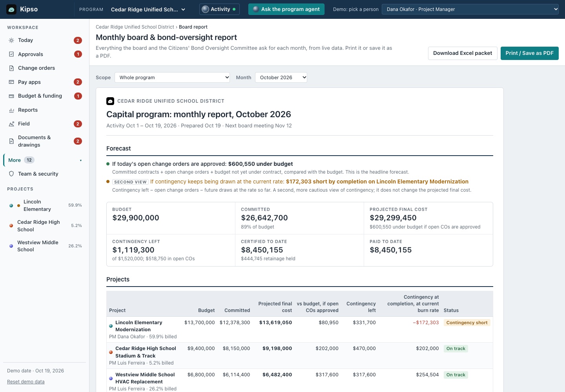Open the Scope dropdown Whole program
Image resolution: width=565 pixels, height=392 pixels.
pos(172,78)
